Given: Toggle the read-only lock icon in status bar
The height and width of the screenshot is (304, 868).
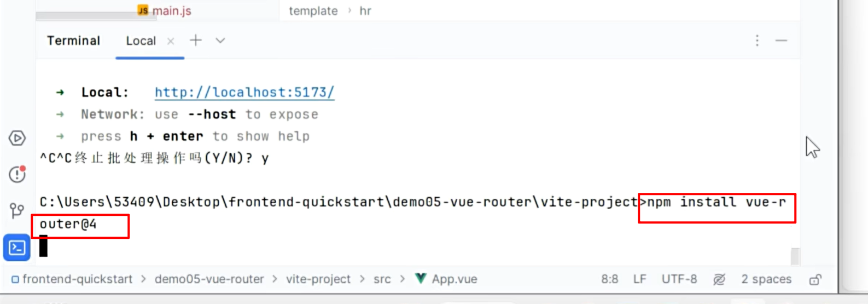Looking at the screenshot, I should pyautogui.click(x=815, y=279).
